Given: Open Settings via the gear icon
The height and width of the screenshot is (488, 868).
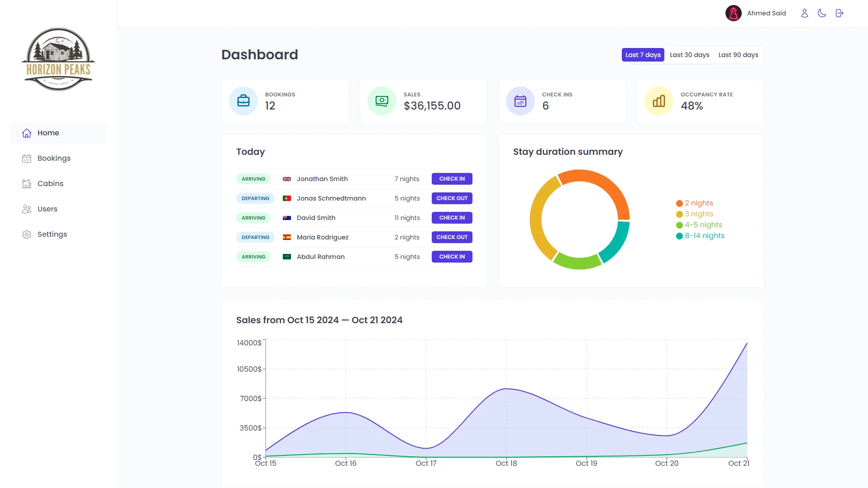Looking at the screenshot, I should coord(26,234).
